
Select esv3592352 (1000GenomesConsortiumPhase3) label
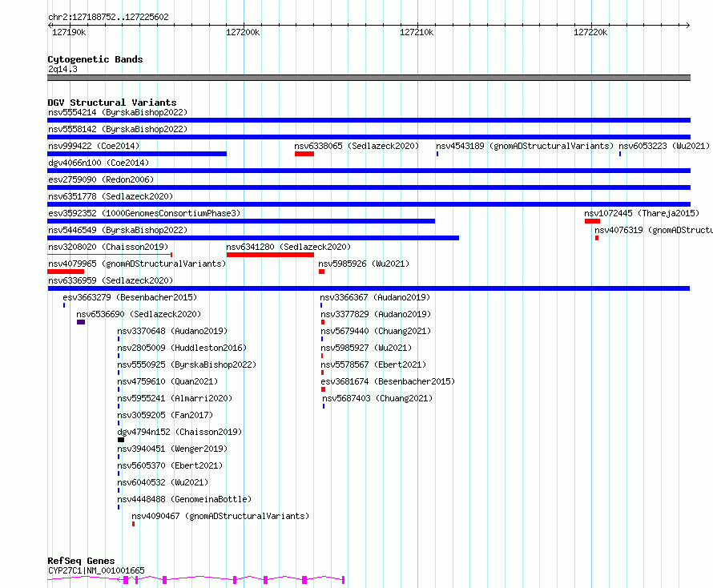pyautogui.click(x=144, y=213)
